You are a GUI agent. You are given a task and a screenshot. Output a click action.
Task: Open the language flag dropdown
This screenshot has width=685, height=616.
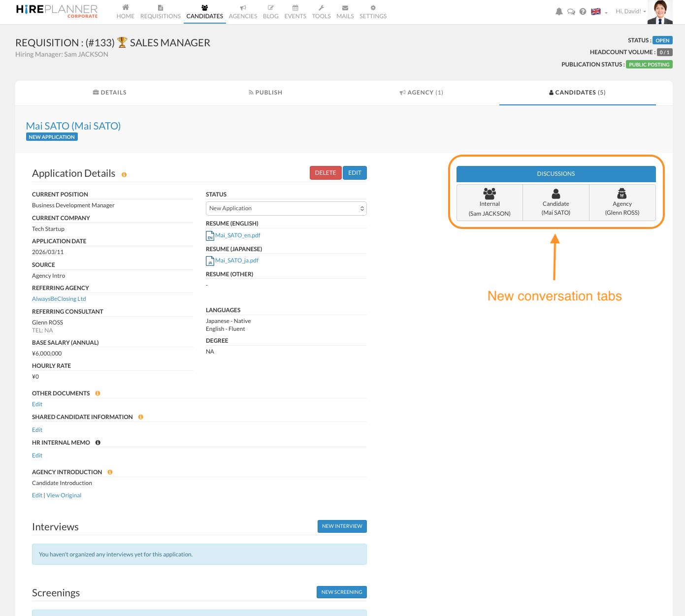click(x=599, y=12)
